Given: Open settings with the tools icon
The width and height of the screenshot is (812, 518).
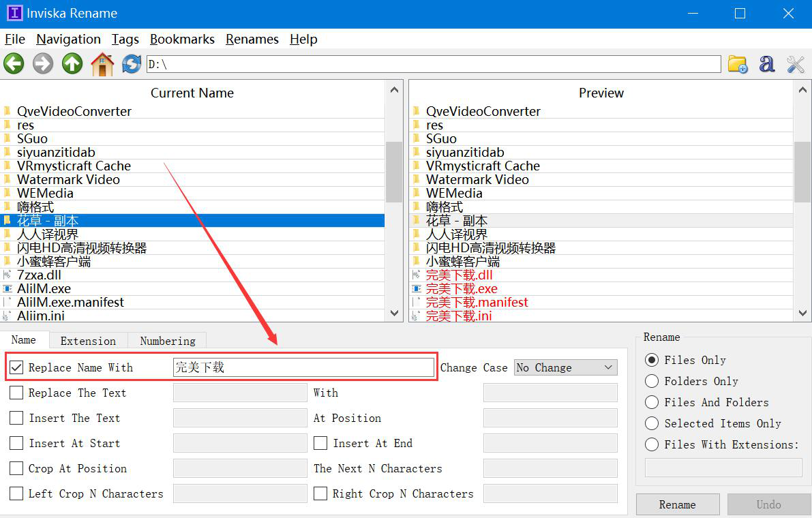Looking at the screenshot, I should pyautogui.click(x=795, y=64).
